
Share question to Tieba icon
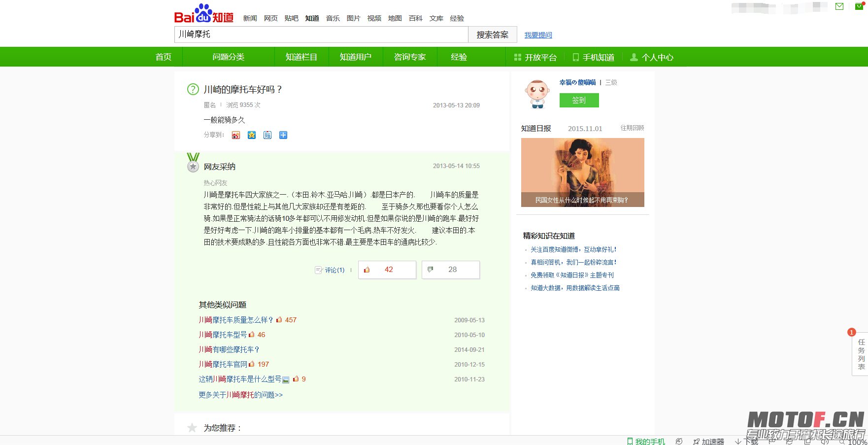click(267, 135)
